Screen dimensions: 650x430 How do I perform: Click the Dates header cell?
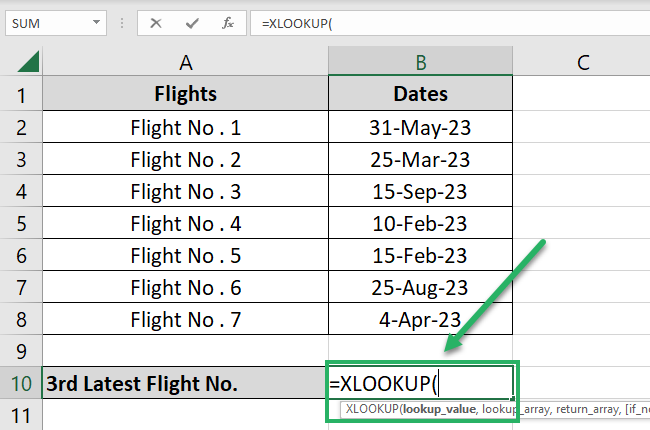point(421,96)
